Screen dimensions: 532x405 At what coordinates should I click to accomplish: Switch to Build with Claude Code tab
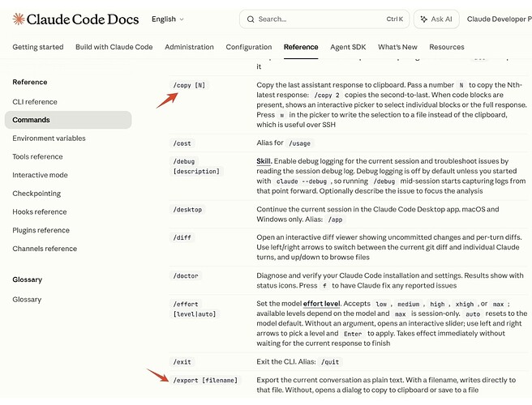114,47
